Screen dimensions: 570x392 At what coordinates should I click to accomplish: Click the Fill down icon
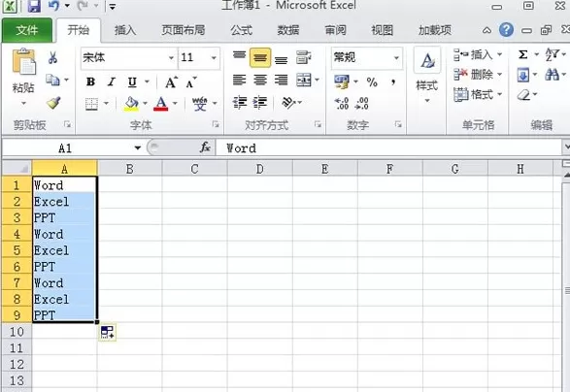[x=523, y=76]
